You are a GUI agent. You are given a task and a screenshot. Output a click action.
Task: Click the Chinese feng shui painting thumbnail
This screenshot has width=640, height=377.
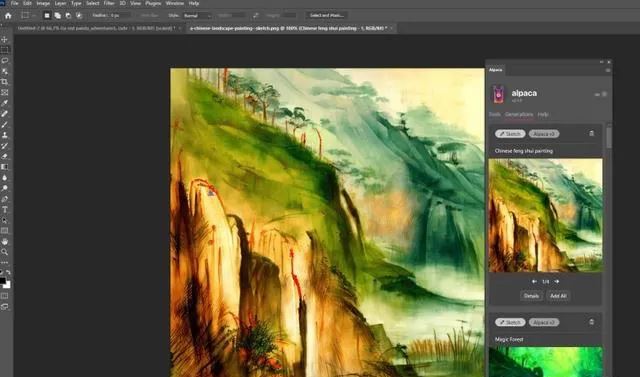tap(545, 215)
